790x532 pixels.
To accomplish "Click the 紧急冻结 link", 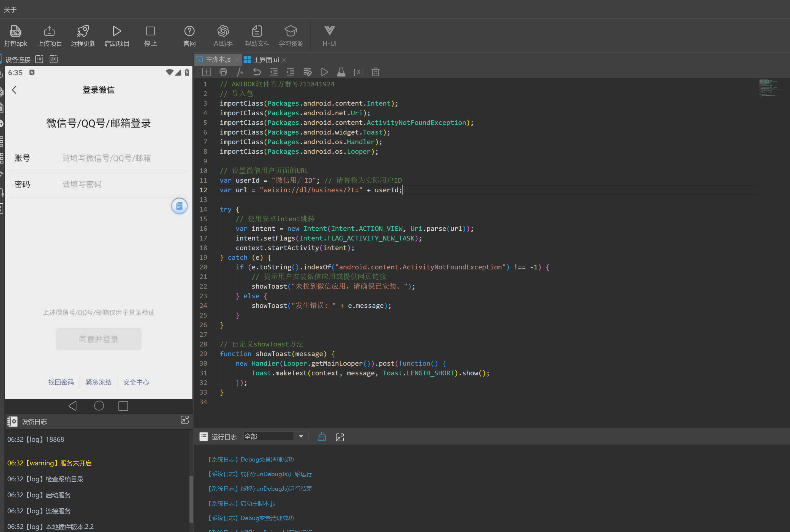I will click(x=98, y=382).
